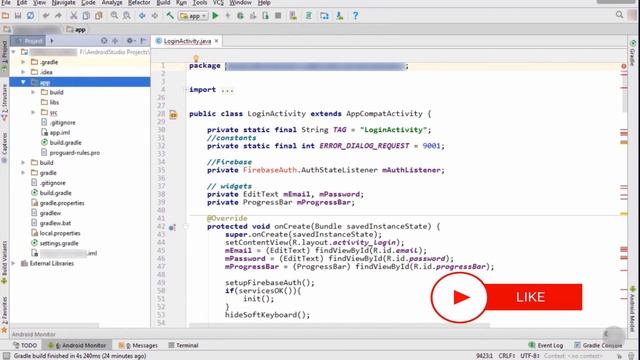Click the Cut scissors icon

73,16
